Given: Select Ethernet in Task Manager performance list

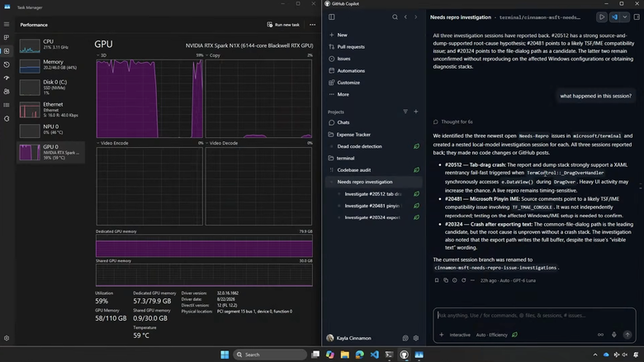Looking at the screenshot, I should point(51,109).
